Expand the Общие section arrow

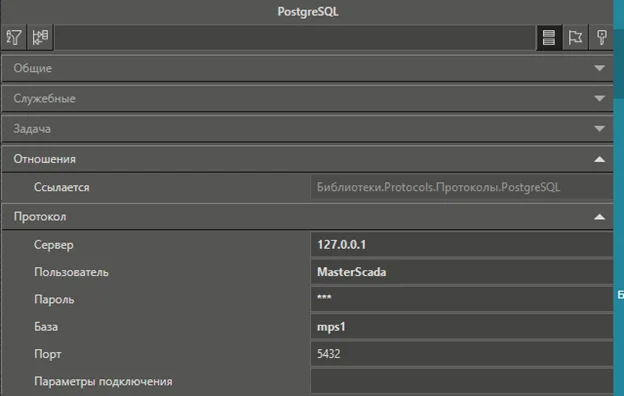click(599, 68)
